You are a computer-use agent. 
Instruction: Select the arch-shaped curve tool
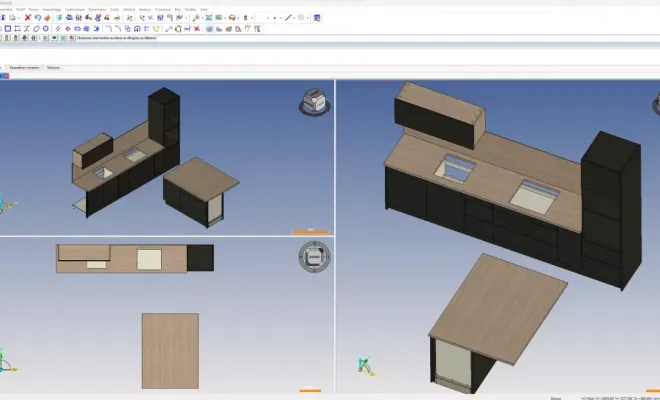coord(137,29)
